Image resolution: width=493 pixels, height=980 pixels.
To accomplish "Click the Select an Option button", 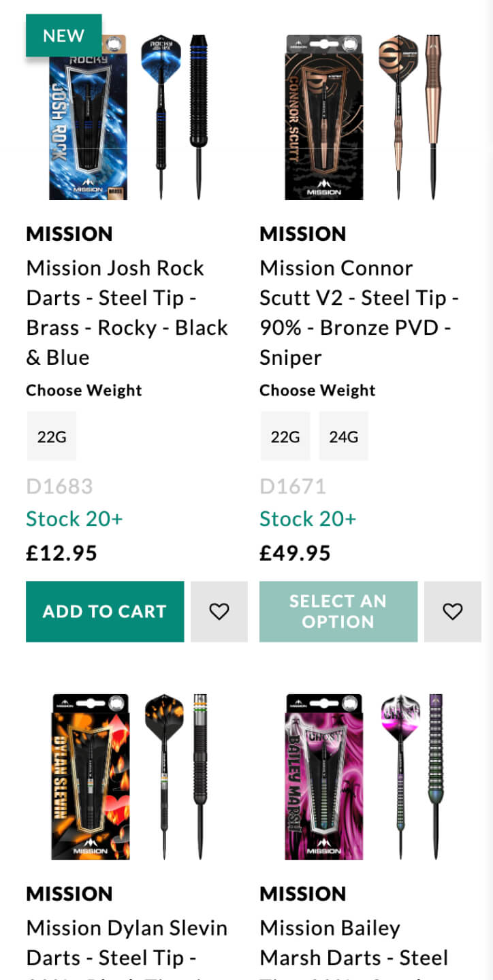I will 338,612.
